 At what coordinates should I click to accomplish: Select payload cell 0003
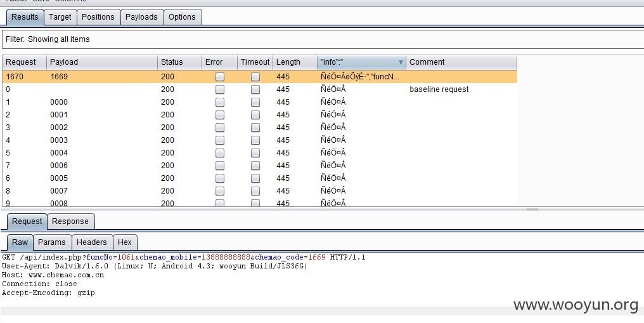click(x=102, y=140)
